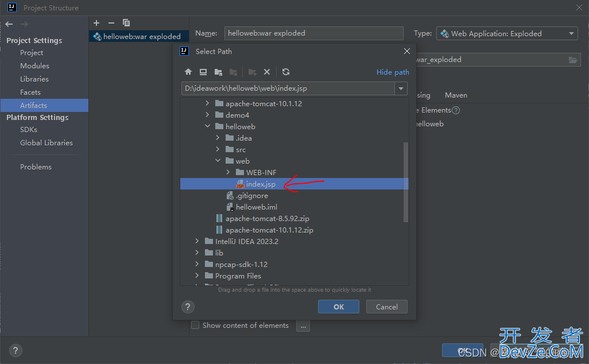Open path history dropdown arrow

point(401,88)
